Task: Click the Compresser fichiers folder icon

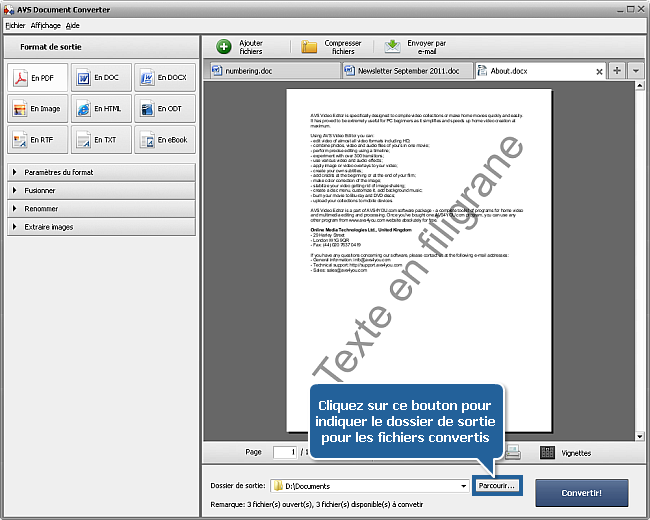Action: 309,47
